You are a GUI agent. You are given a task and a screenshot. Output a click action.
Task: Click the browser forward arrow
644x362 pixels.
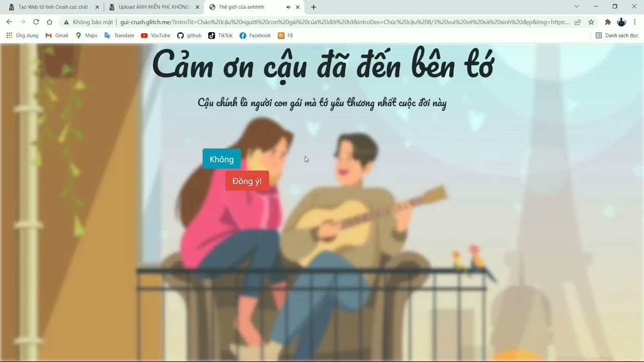click(x=23, y=22)
